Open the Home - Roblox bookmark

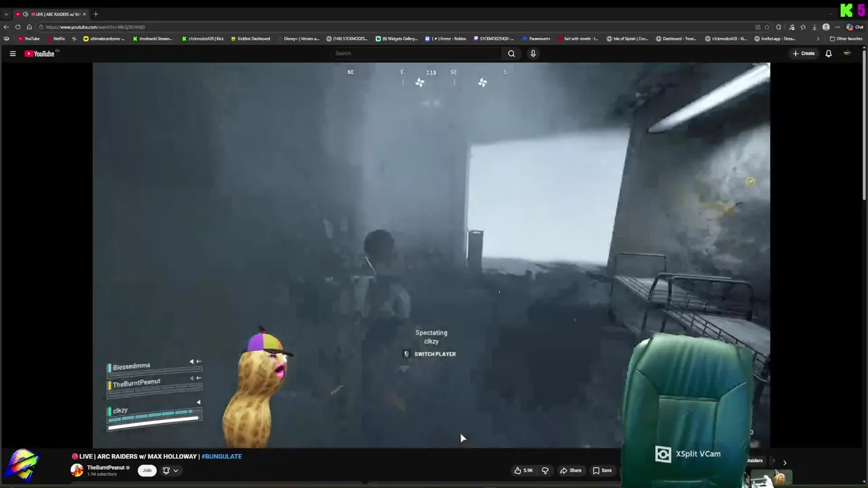(x=446, y=39)
